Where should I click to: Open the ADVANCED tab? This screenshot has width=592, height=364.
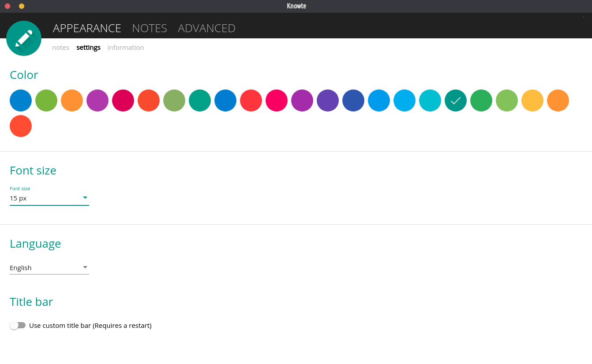206,28
